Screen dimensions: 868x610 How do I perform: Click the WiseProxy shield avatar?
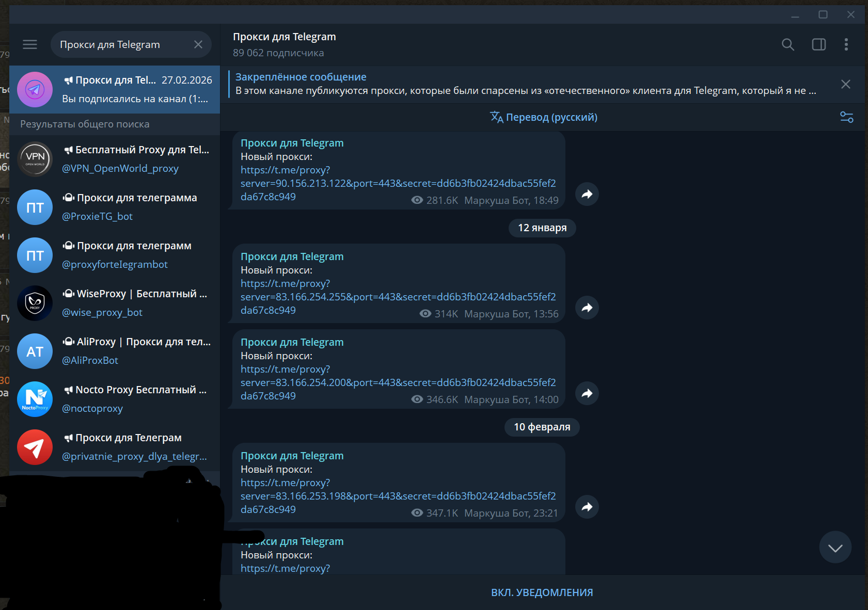click(35, 303)
